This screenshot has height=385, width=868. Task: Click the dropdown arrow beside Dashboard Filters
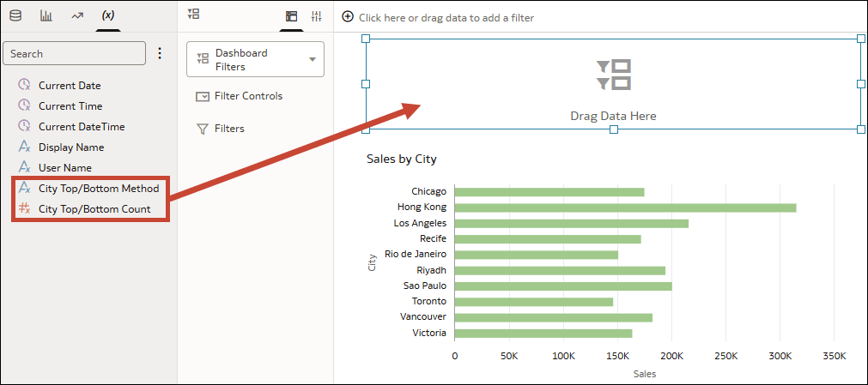pyautogui.click(x=313, y=59)
